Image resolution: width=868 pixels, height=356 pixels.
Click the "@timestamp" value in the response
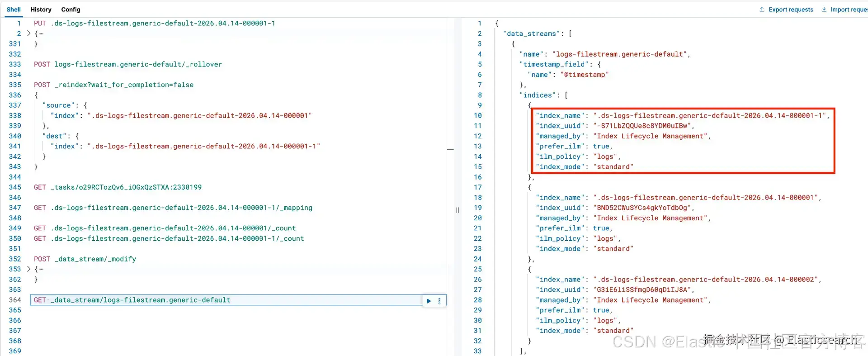click(x=585, y=75)
